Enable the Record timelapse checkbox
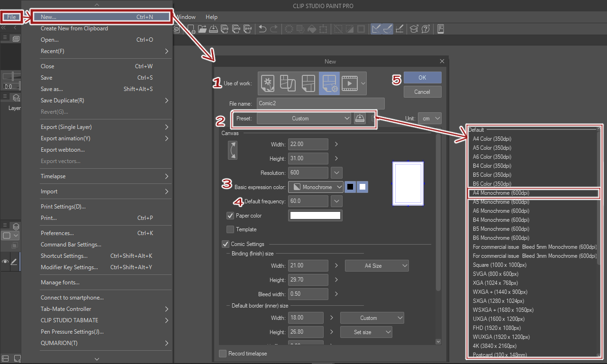The image size is (607, 364). [x=223, y=354]
